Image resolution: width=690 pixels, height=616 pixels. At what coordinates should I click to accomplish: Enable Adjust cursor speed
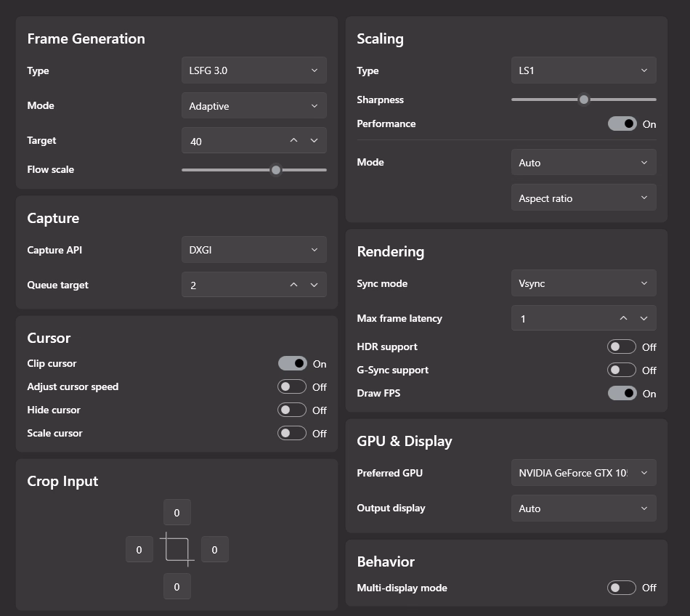click(292, 386)
